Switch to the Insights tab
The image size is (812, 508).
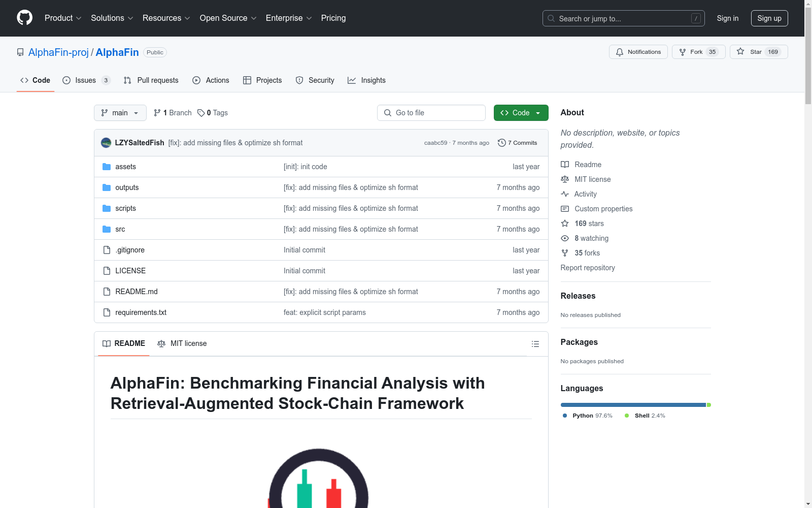366,80
